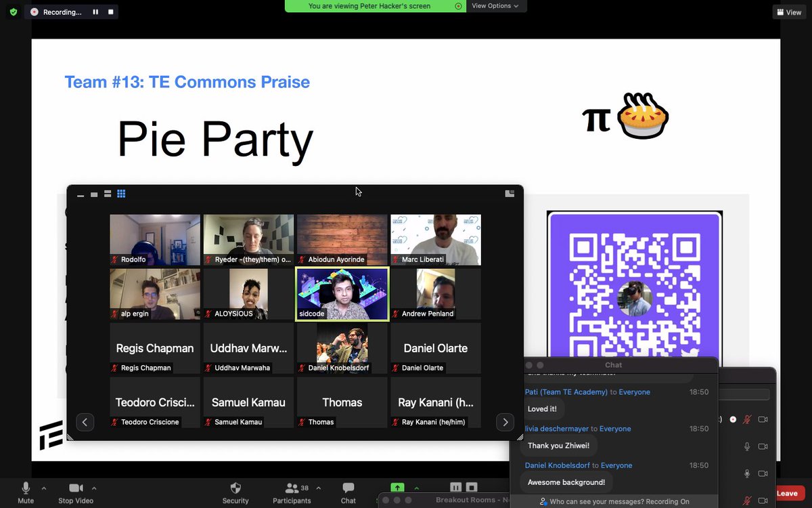The image size is (812, 508).
Task: Select Ray Kanani's participant tile
Action: [x=436, y=402]
